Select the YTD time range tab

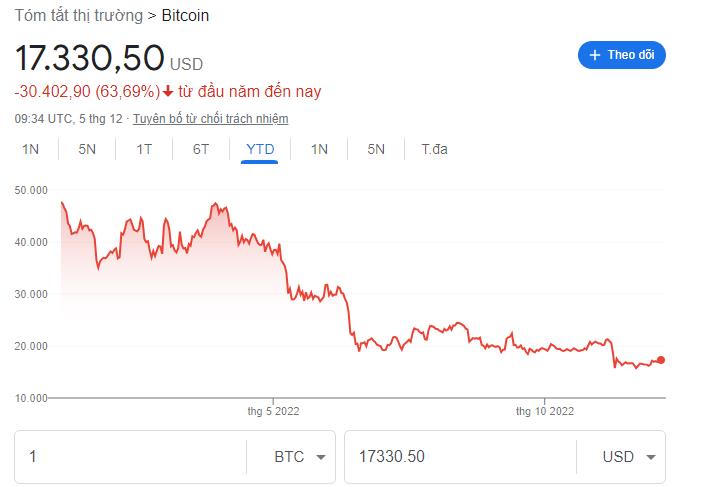(x=260, y=149)
